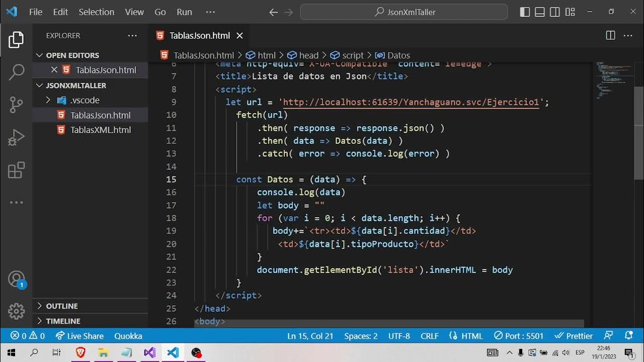Start Live Share session
This screenshot has width=644, height=362.
tap(79, 336)
